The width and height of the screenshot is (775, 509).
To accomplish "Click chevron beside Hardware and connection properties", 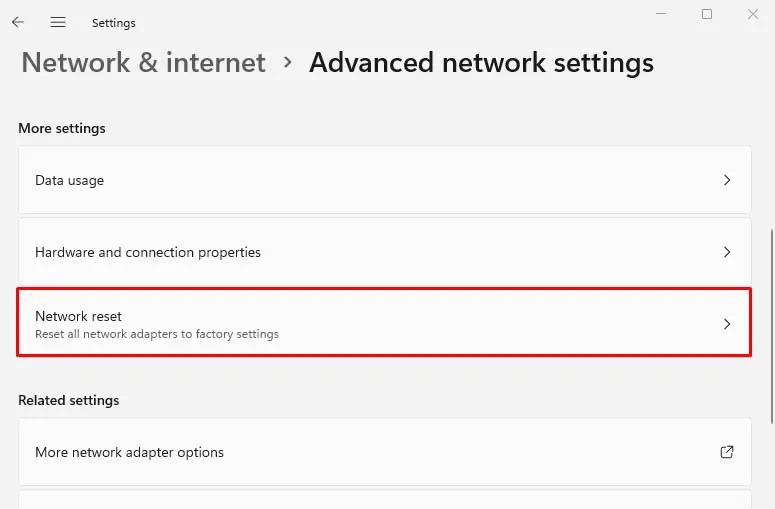I will 727,253.
